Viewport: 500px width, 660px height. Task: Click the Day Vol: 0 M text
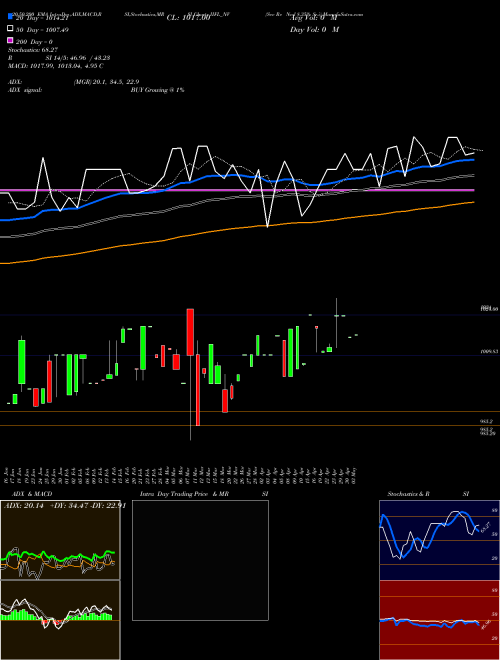click(x=314, y=30)
